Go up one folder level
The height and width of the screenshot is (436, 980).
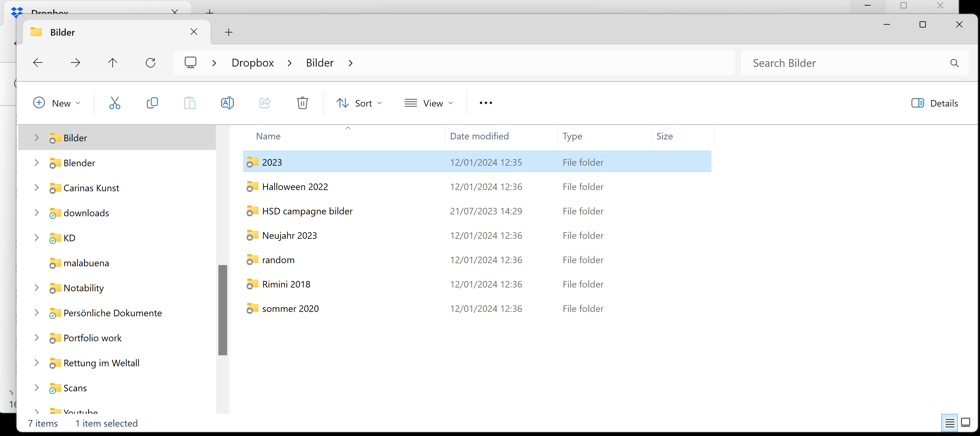(113, 62)
